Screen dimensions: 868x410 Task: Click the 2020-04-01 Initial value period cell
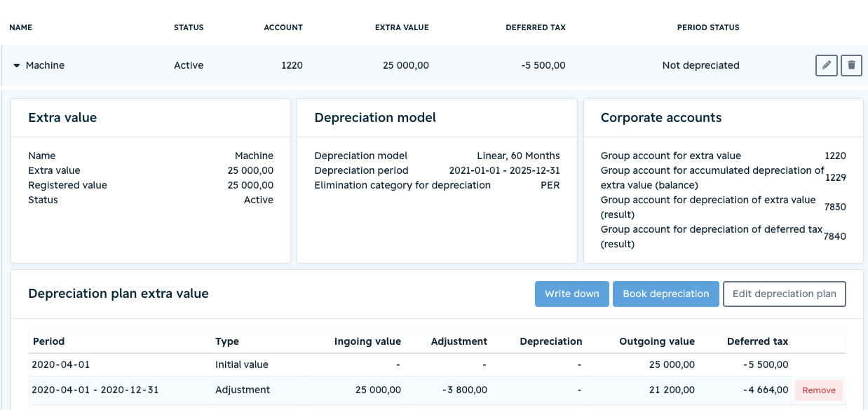click(x=61, y=364)
